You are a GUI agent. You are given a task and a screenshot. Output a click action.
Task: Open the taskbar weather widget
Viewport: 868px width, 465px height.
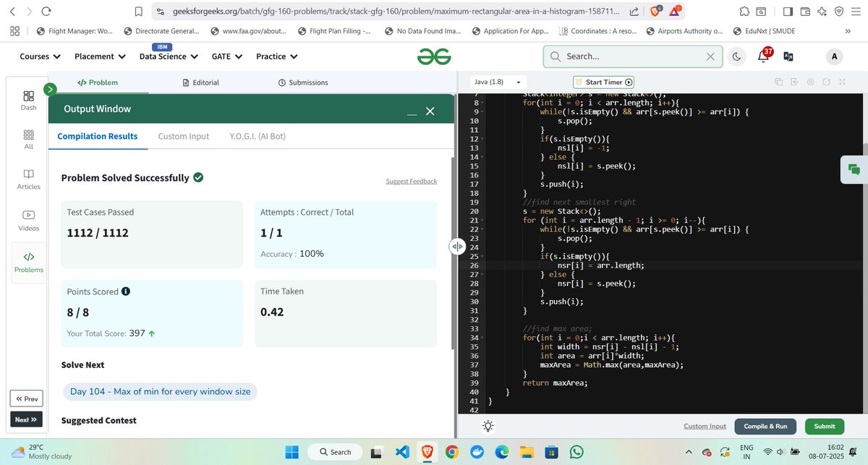point(41,452)
